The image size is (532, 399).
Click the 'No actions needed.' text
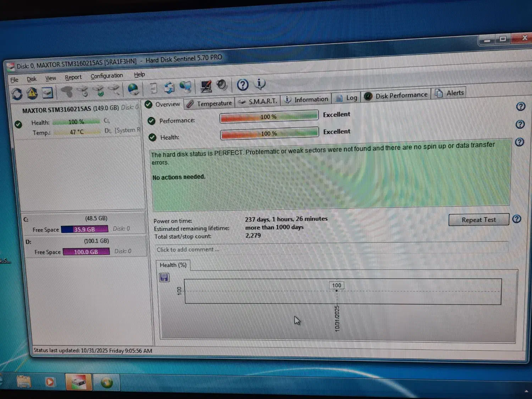(179, 177)
